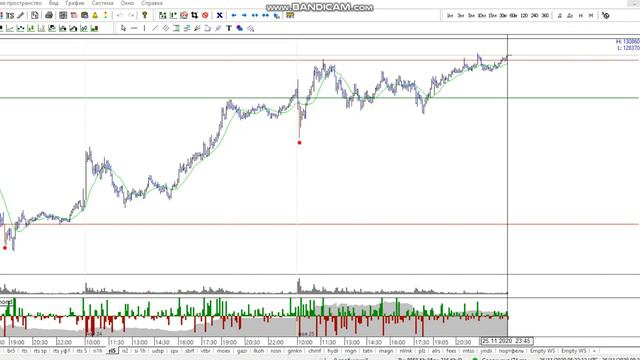Image resolution: width=640 pixels, height=360 pixels.
Task: Switch chart to 10-minute timeframe
Action: 482,16
